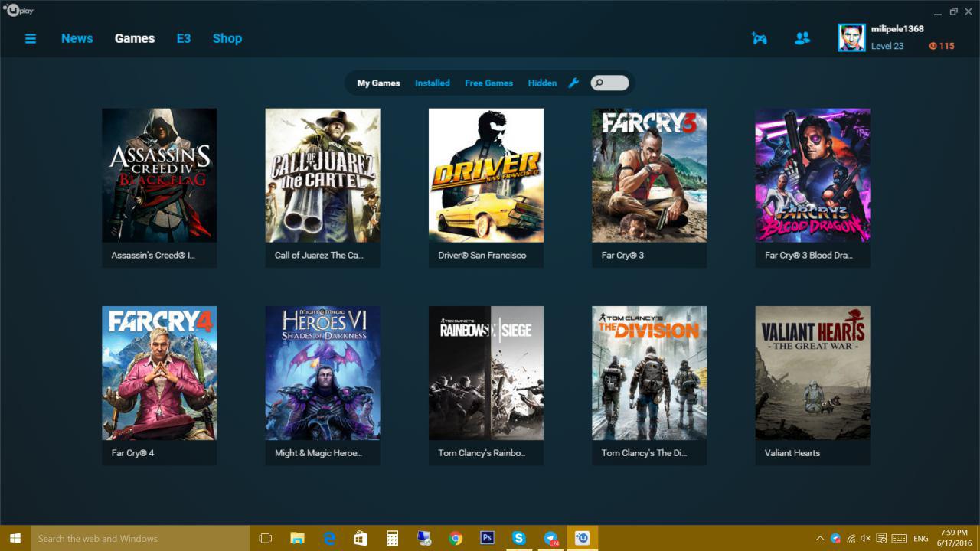The image size is (980, 551).
Task: Click the "Valiant Hearts" title label
Action: pos(792,453)
